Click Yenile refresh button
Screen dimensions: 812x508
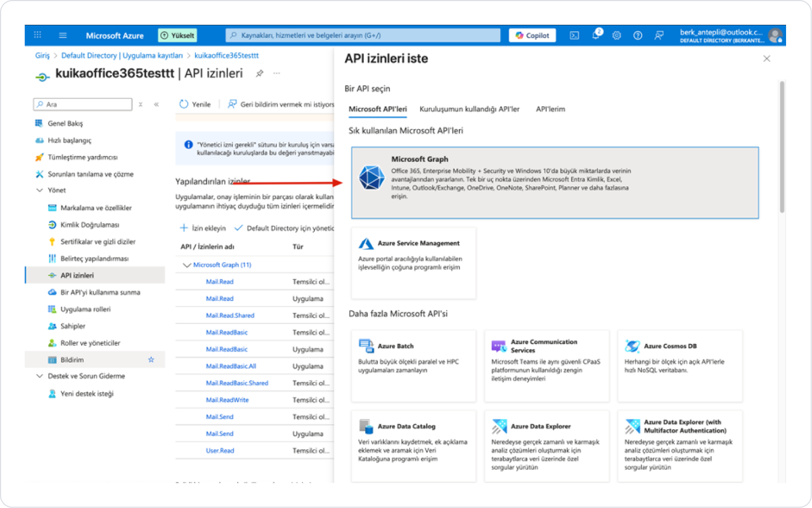tap(195, 104)
